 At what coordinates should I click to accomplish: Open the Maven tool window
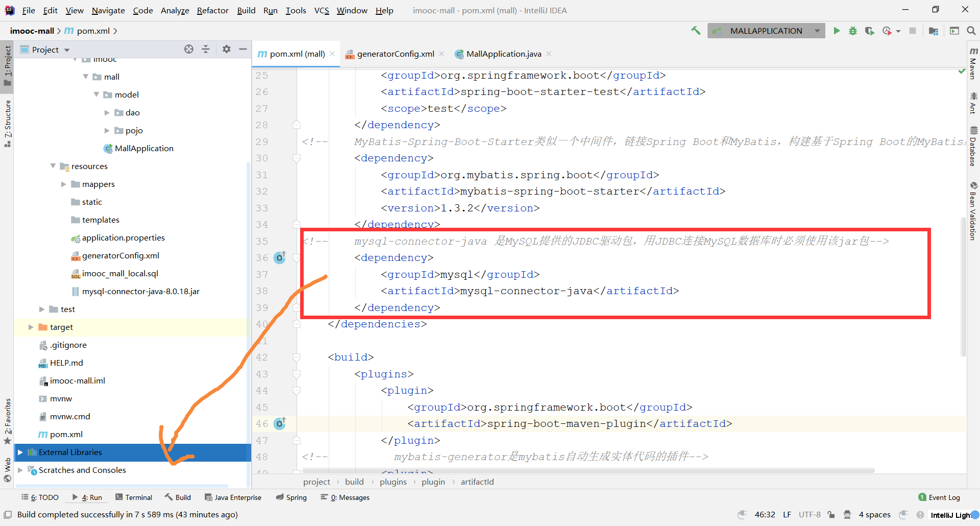pos(973,63)
